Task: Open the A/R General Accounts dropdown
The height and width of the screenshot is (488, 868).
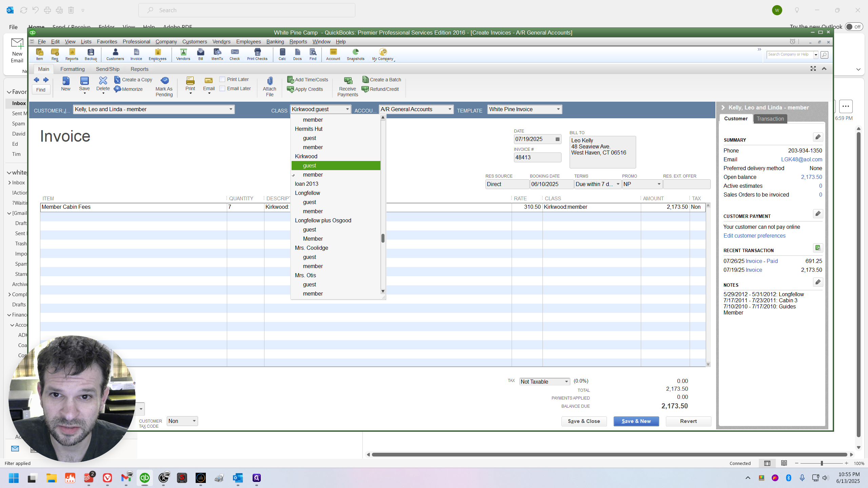Action: coord(450,109)
